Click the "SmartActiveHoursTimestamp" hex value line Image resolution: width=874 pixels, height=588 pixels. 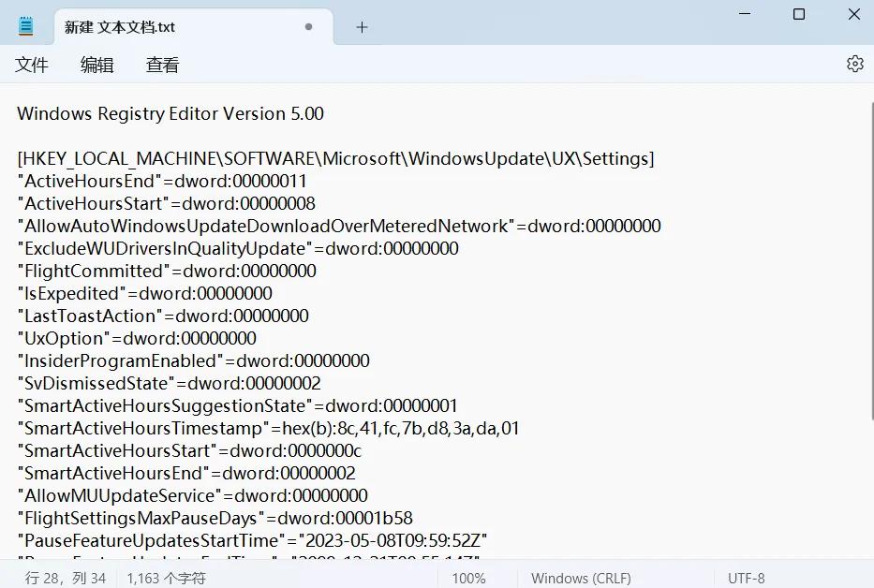(x=268, y=429)
